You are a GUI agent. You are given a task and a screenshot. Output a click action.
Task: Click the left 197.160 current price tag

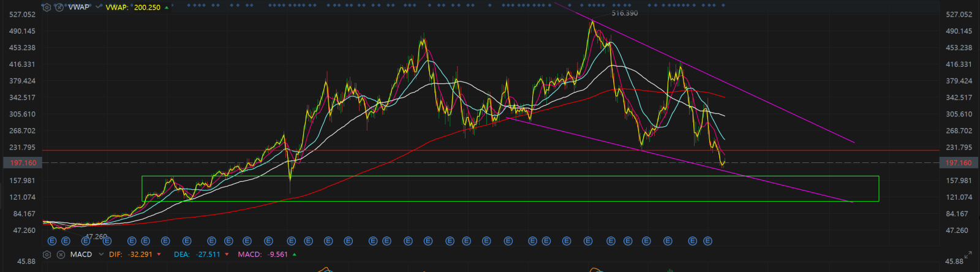20,163
